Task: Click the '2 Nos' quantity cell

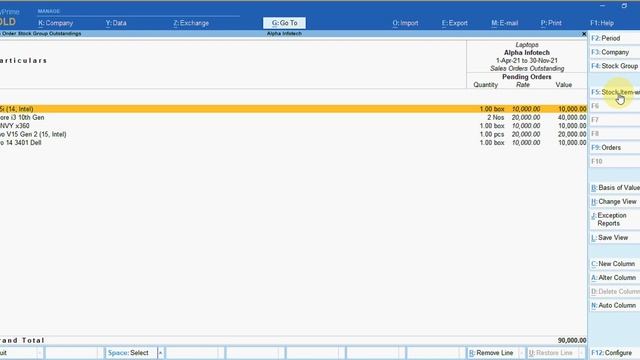Action: tap(496, 118)
